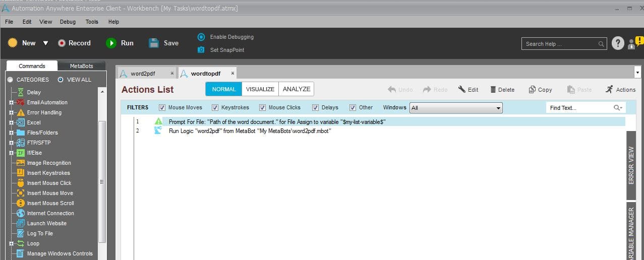Image resolution: width=644 pixels, height=260 pixels.
Task: Switch to VISUALIZE view
Action: [x=260, y=89]
